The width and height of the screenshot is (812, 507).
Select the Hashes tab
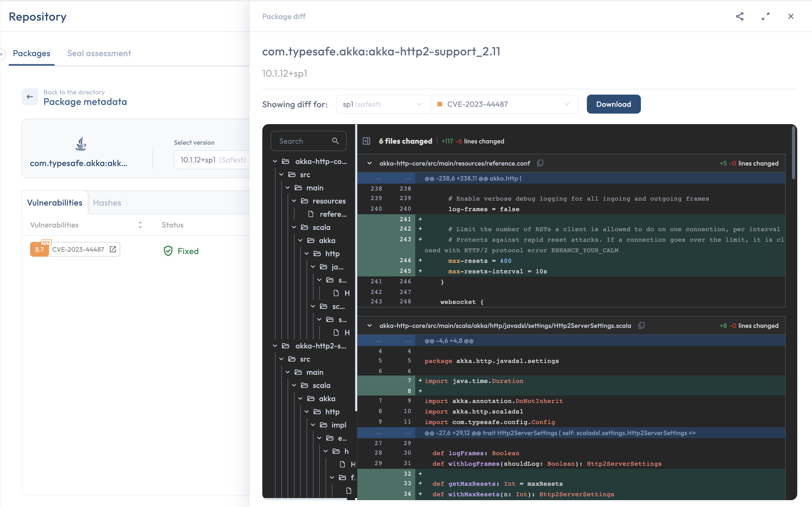click(x=107, y=203)
